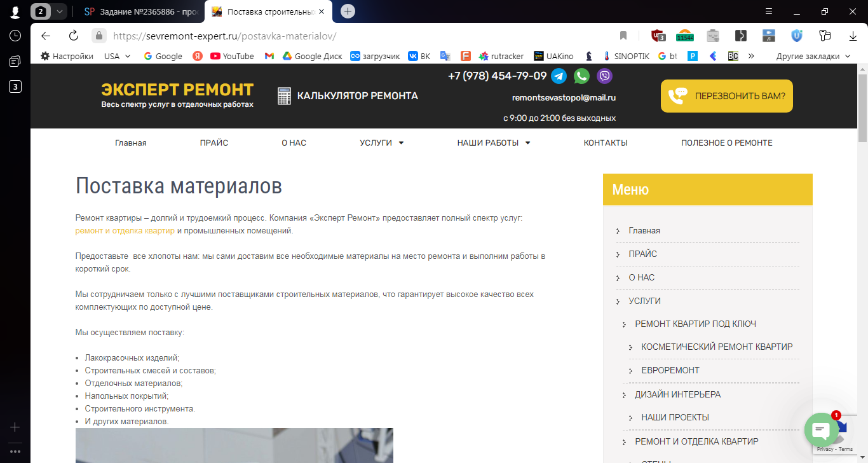This screenshot has height=463, width=868.
Task: Open О НАС in sidebar Меню
Action: point(642,277)
